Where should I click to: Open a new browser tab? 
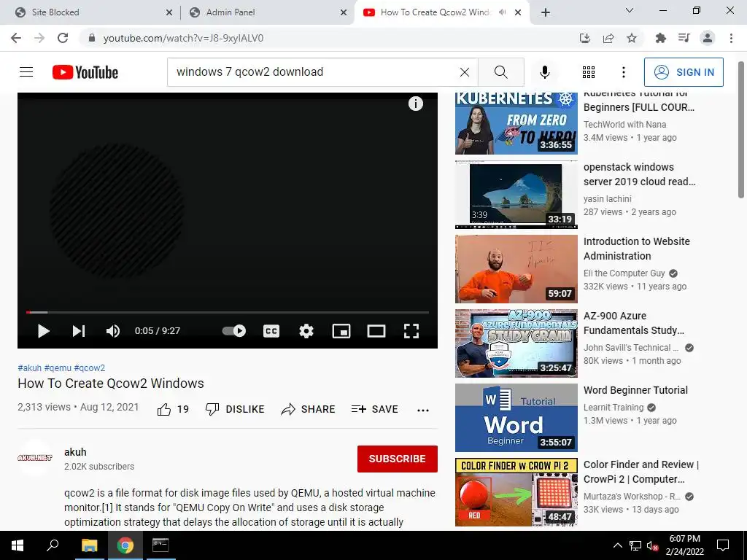point(546,13)
